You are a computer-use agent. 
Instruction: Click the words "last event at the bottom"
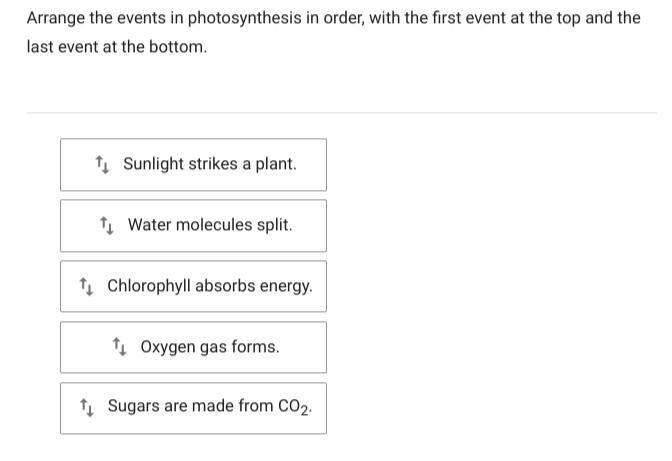116,47
